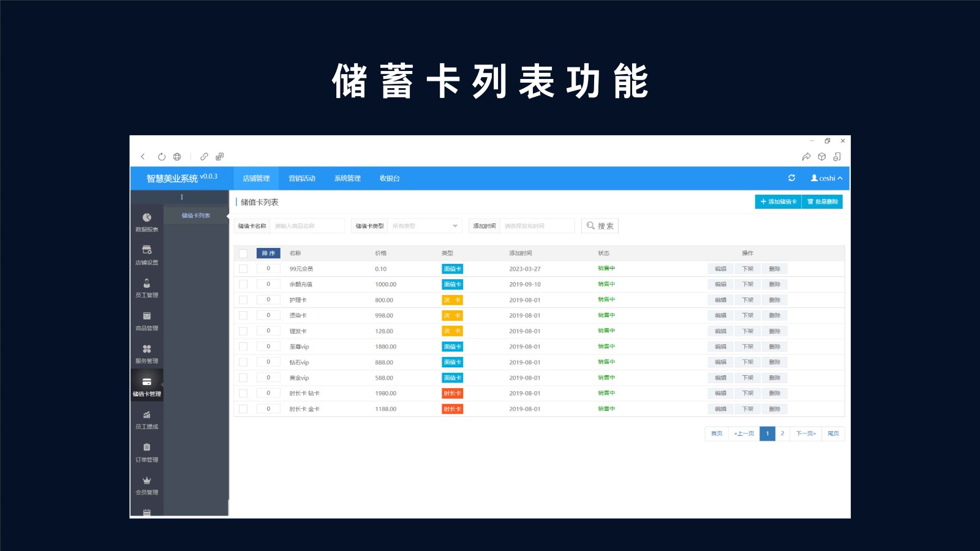
Task: Open 商品管理 in the sidebar
Action: [147, 321]
